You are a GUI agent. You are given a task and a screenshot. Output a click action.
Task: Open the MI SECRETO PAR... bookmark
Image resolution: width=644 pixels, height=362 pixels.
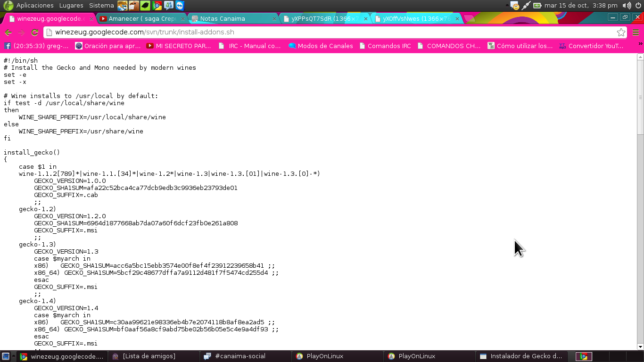click(179, 46)
